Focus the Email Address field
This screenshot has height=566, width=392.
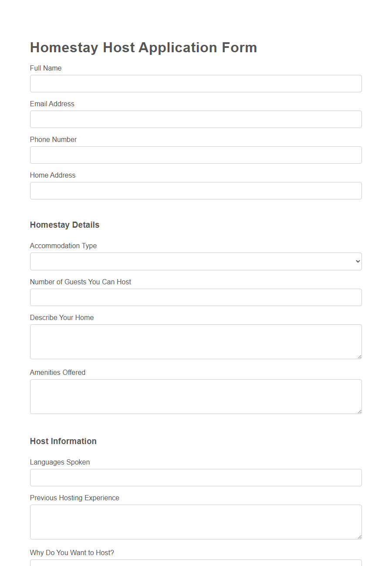point(196,119)
